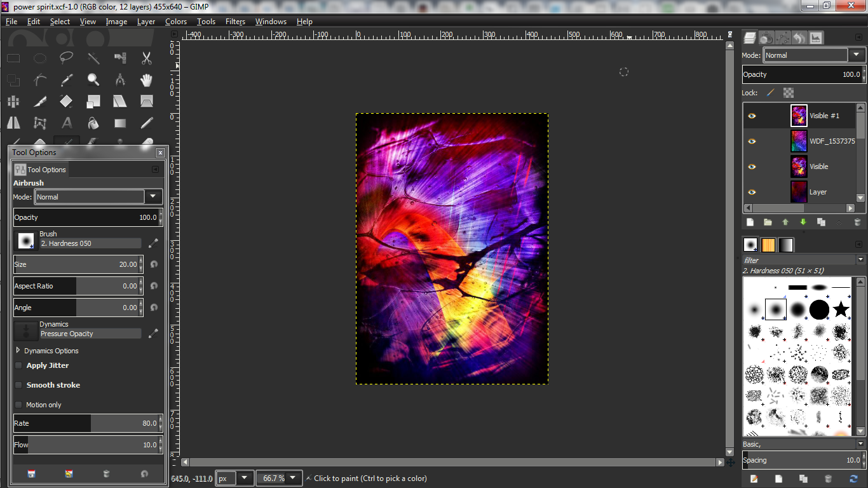868x488 pixels.
Task: Switch to the Patterns tab
Action: (x=768, y=245)
